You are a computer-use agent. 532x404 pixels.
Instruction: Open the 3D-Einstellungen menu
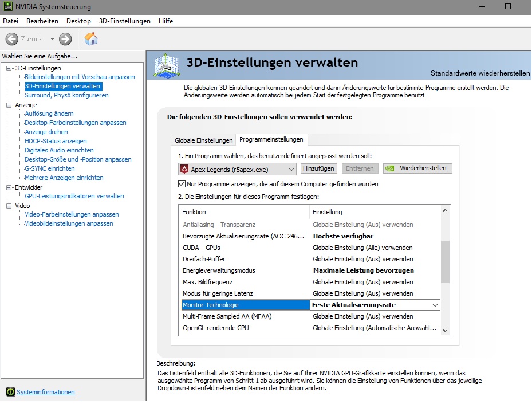click(124, 21)
